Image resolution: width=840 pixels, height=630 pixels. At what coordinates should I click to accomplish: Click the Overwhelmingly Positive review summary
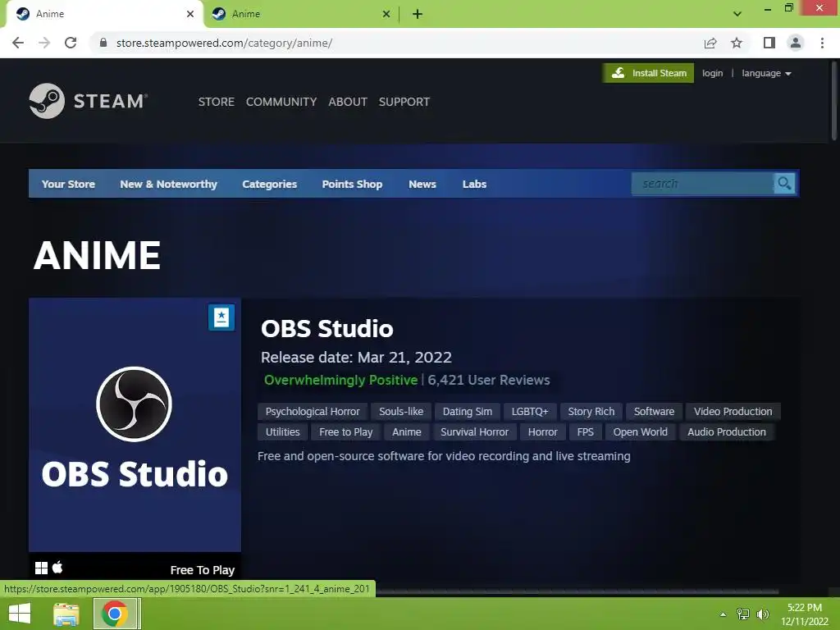[340, 380]
